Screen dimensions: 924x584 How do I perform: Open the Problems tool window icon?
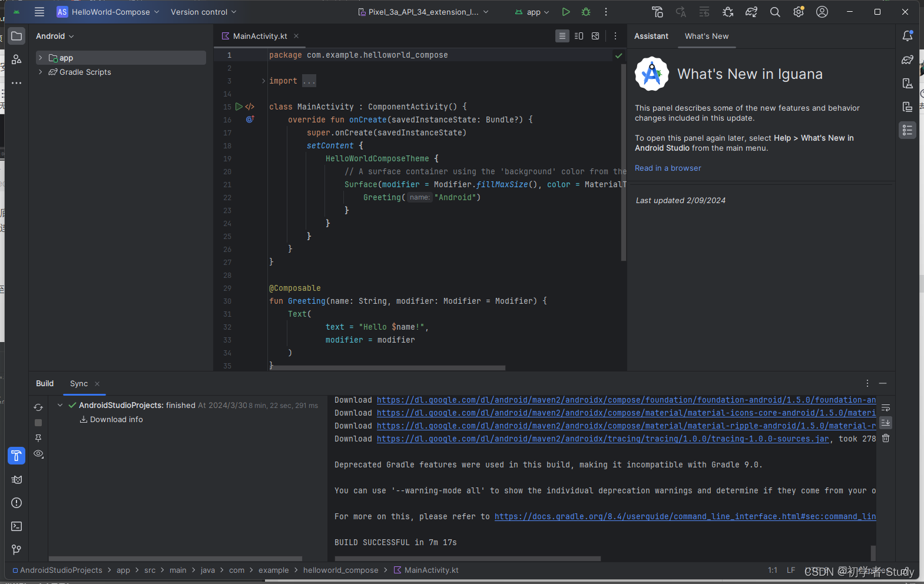point(16,503)
